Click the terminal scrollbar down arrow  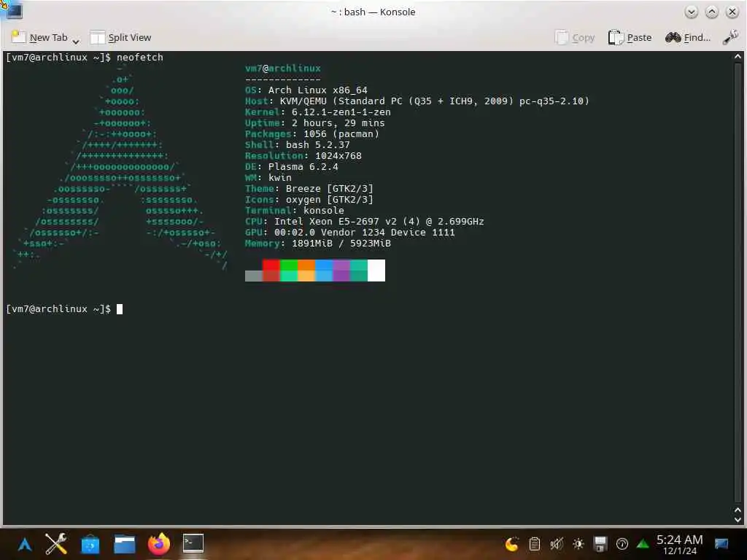[738, 520]
